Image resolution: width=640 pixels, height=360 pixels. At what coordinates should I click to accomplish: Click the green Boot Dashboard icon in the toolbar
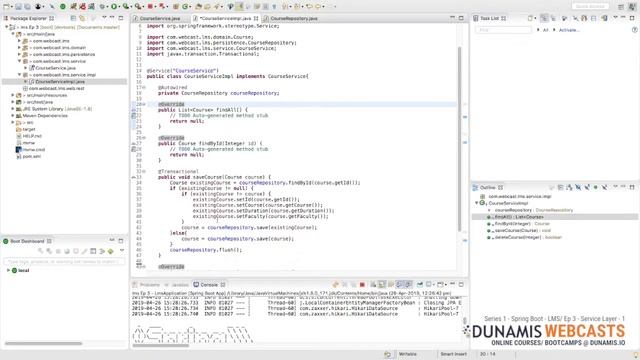pos(63,7)
